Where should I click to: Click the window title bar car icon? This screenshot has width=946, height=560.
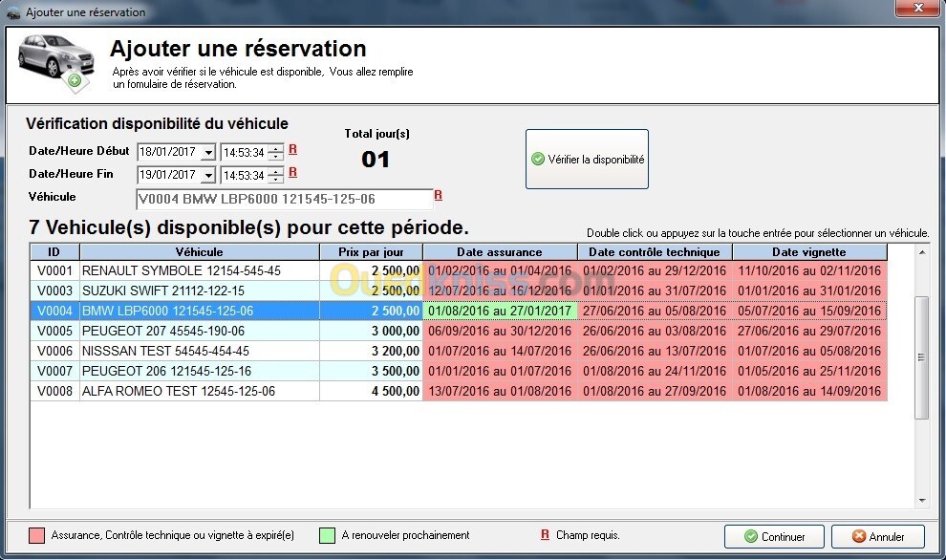tap(13, 12)
